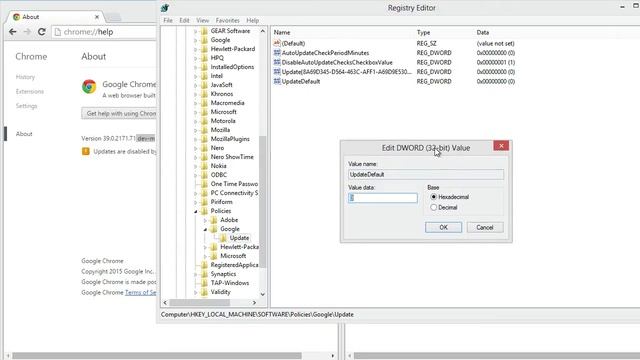Click the Value data input field
The image size is (640, 360).
click(382, 198)
